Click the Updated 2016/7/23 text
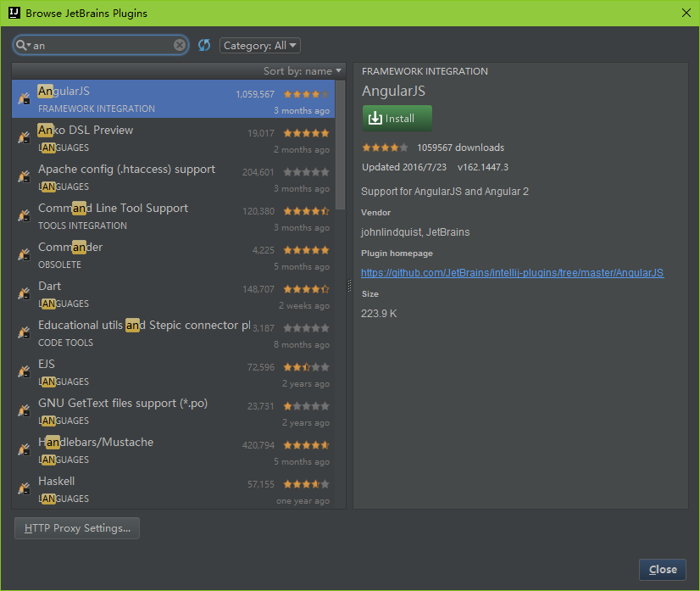The width and height of the screenshot is (700, 591). pyautogui.click(x=404, y=167)
